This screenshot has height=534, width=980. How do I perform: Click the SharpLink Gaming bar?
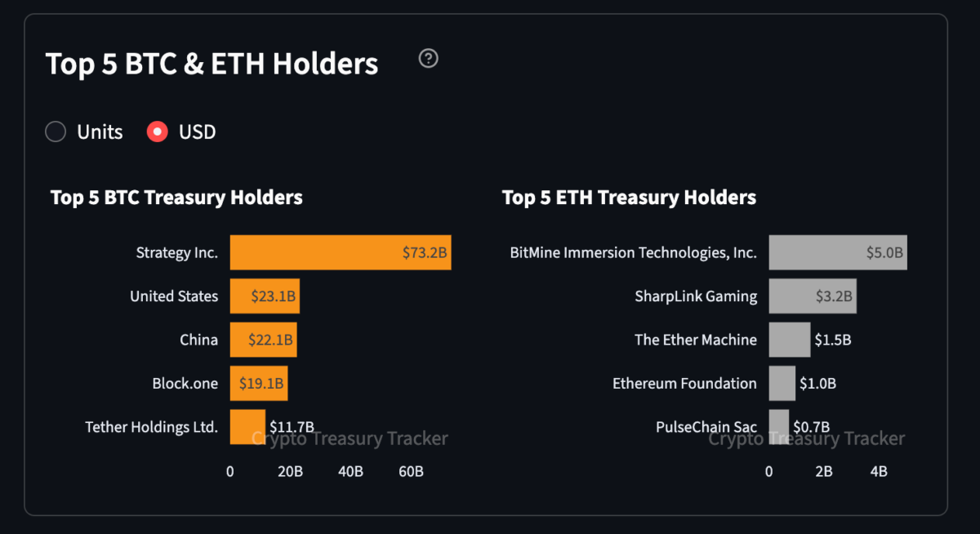click(x=813, y=296)
